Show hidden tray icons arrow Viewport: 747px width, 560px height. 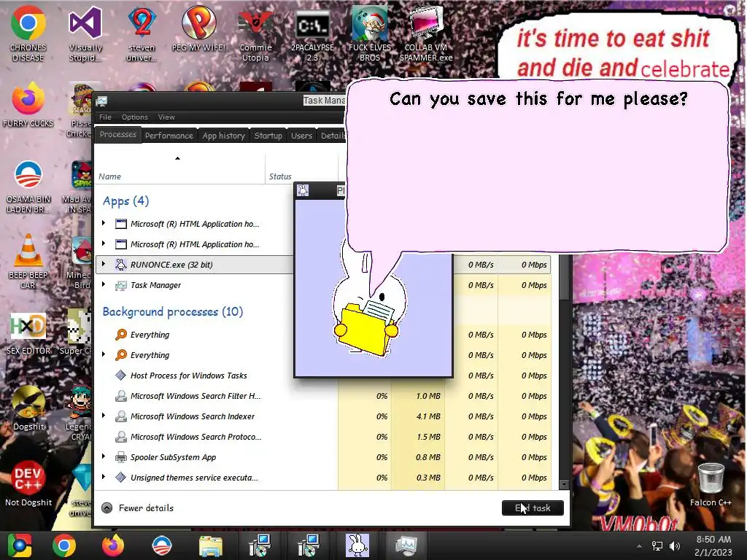(x=639, y=545)
